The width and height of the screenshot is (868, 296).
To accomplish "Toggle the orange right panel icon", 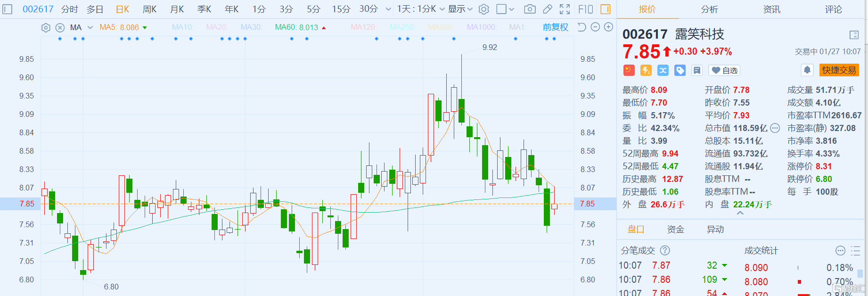I will coord(606,9).
